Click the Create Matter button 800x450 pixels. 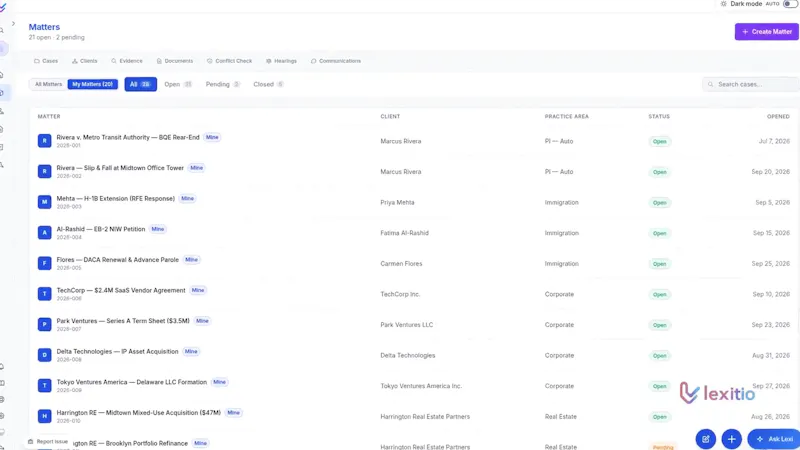pos(766,32)
